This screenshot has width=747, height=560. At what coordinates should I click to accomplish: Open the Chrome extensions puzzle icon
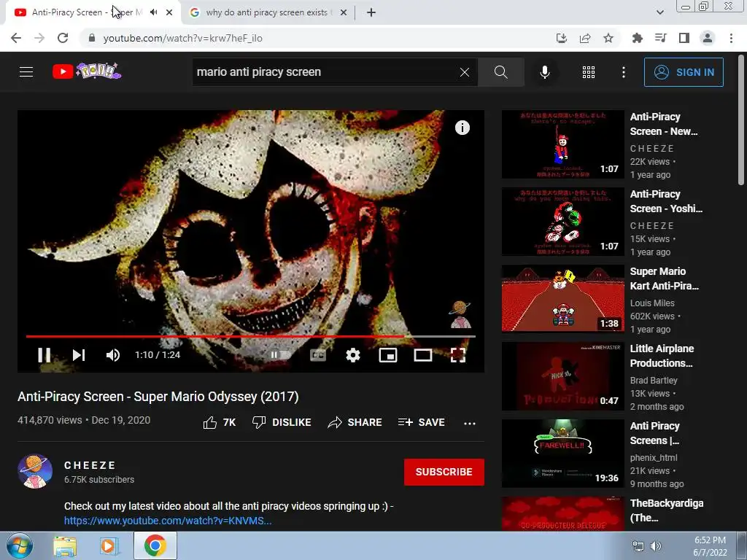click(637, 38)
